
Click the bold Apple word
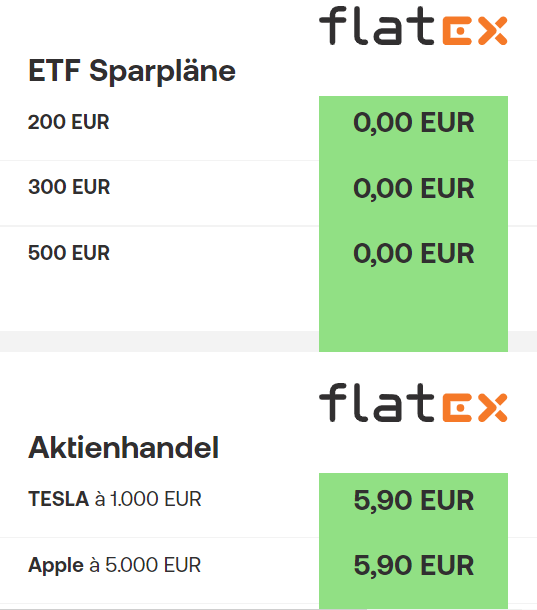56,566
